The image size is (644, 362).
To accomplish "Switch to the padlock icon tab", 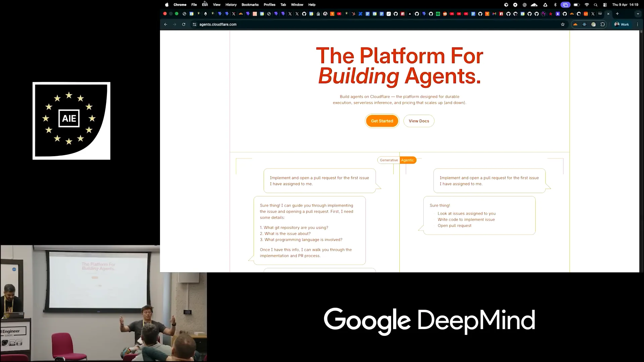I will coord(318,14).
